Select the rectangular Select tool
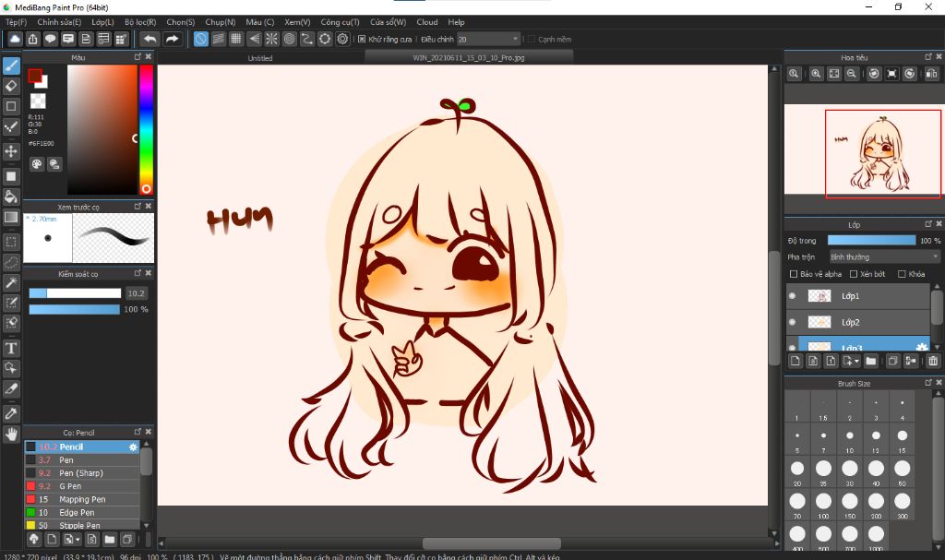This screenshot has height=560, width=945. tap(11, 242)
